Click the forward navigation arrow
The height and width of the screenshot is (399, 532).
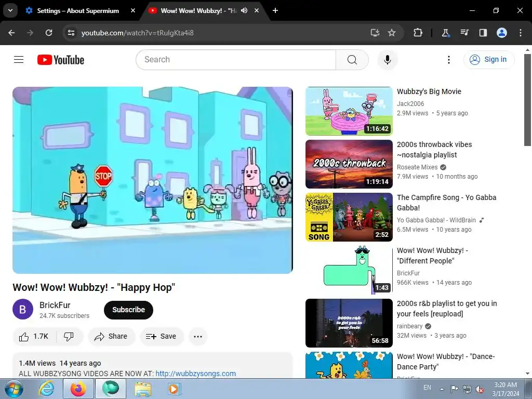30,33
